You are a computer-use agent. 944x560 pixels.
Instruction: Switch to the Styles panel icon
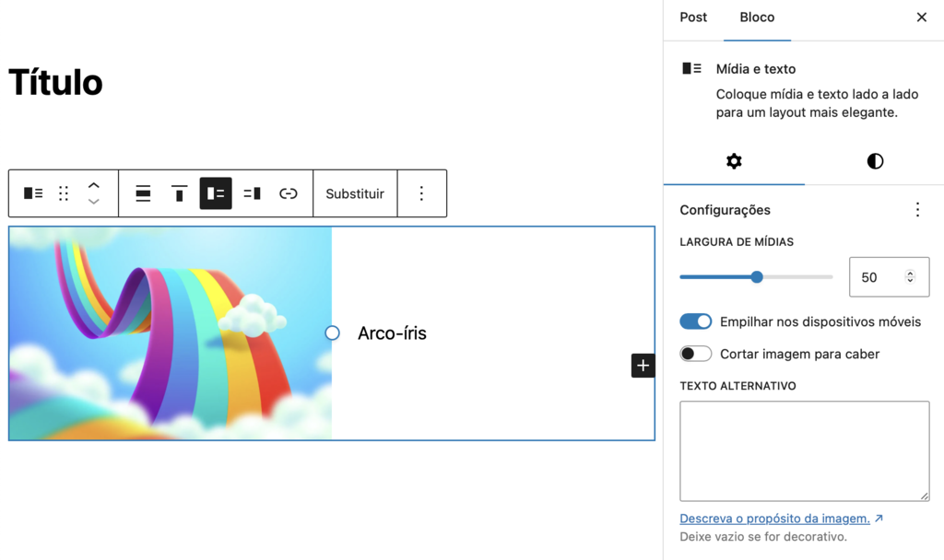coord(874,161)
